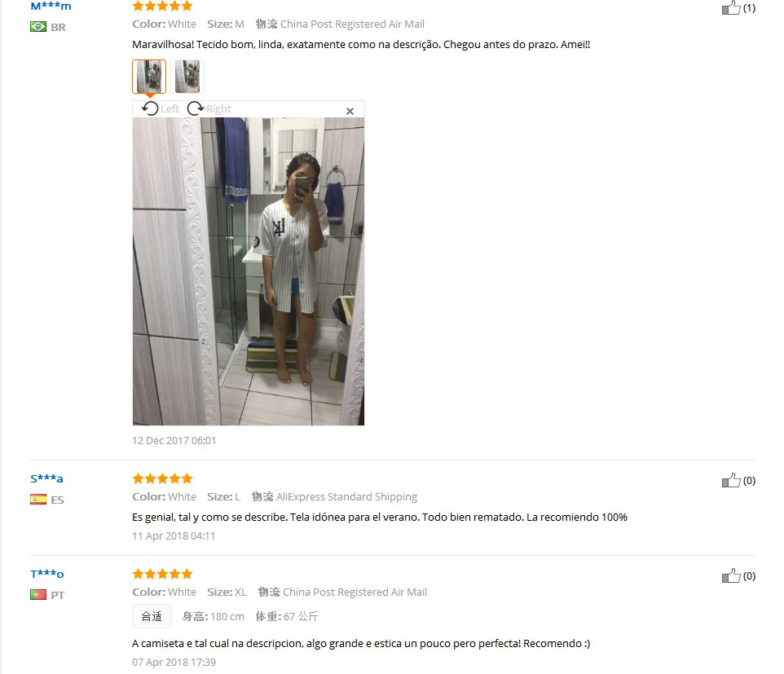Screen dimensions: 784x674
Task: Click the Portugal flag icon
Action: (x=38, y=595)
